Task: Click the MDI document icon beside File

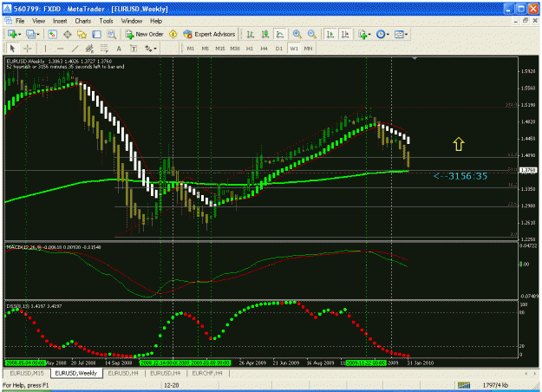Action: coord(8,21)
